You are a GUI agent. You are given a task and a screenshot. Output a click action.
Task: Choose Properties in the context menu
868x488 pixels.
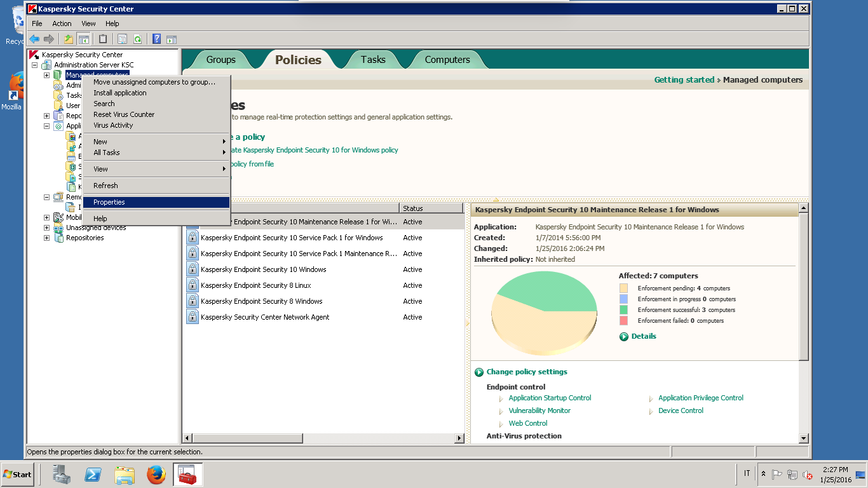(156, 202)
